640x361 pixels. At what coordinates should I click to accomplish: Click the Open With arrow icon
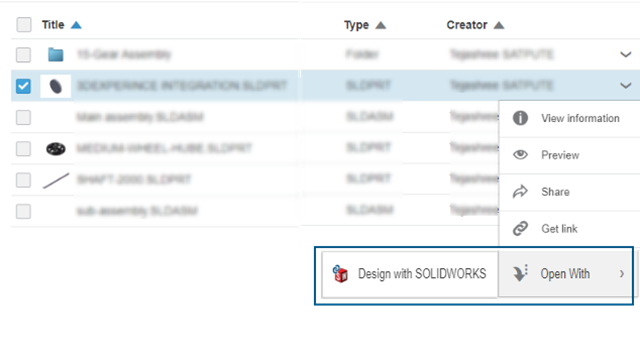pyautogui.click(x=520, y=273)
